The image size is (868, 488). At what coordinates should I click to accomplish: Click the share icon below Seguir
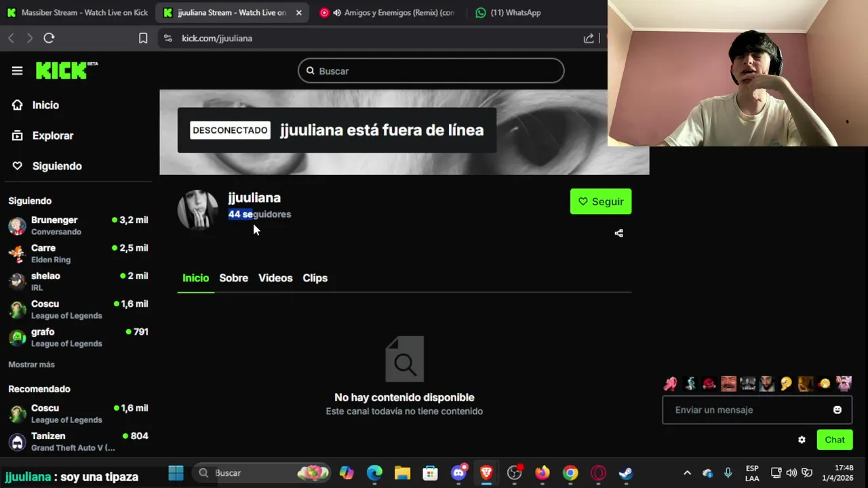[618, 233]
